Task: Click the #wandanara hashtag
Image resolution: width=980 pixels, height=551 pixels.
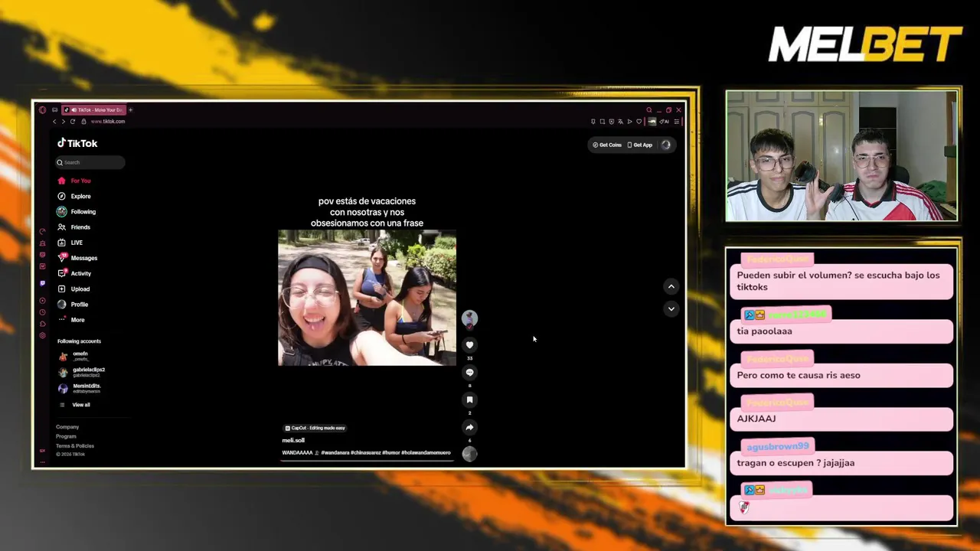Action: pos(335,452)
